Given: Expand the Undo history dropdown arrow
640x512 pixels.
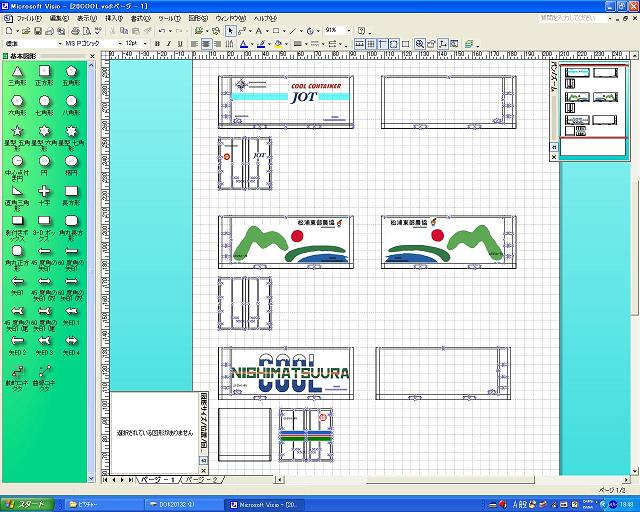Looking at the screenshot, I should click(x=170, y=31).
